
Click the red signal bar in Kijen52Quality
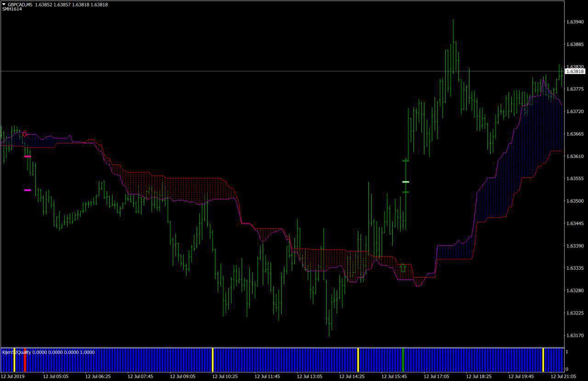tap(25, 360)
